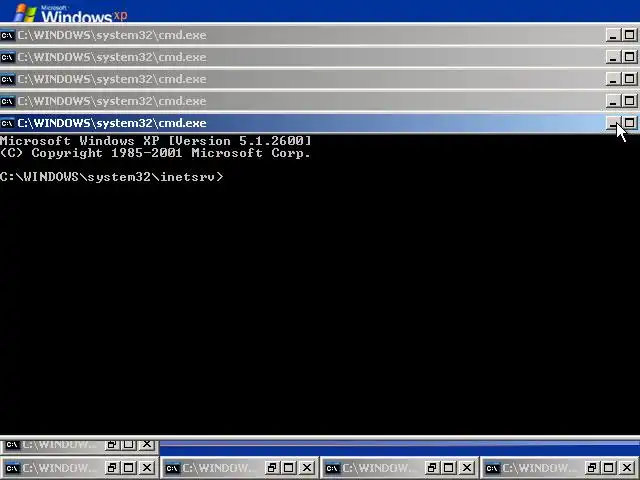The height and width of the screenshot is (480, 640).
Task: Restore the third minimized cmd window in bottom row
Action: [x=431, y=468]
